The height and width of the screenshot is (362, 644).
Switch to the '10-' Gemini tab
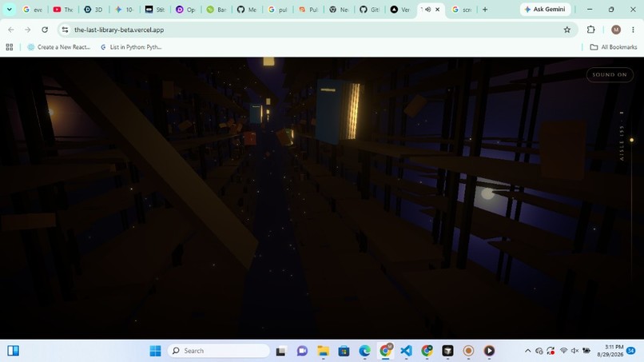click(x=125, y=9)
